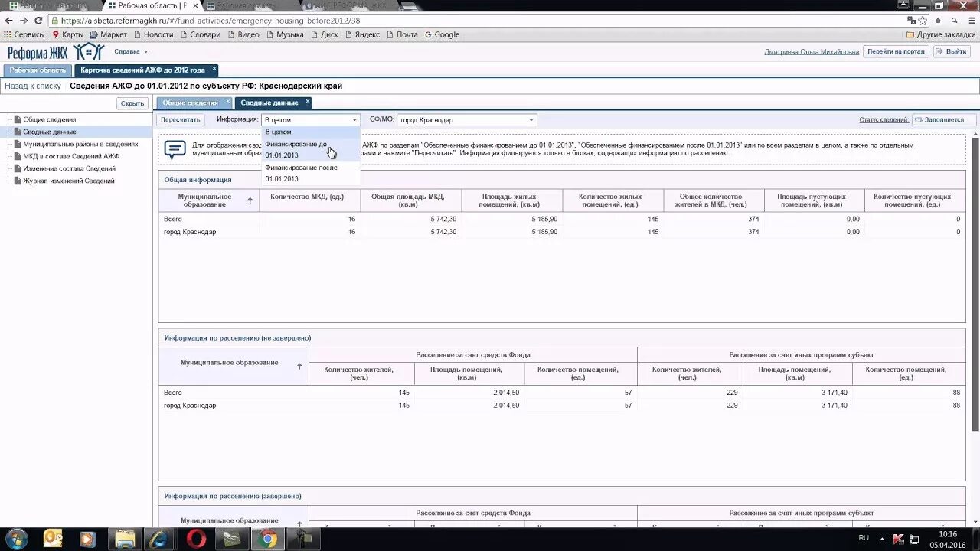Open Яндекс bookmark
This screenshot has height=551, width=980.
(x=361, y=34)
